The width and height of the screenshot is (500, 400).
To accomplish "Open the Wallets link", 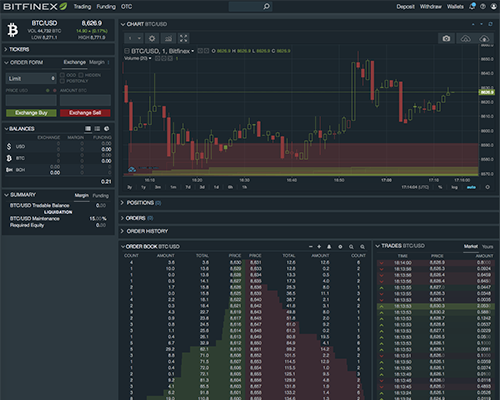I will tap(455, 7).
